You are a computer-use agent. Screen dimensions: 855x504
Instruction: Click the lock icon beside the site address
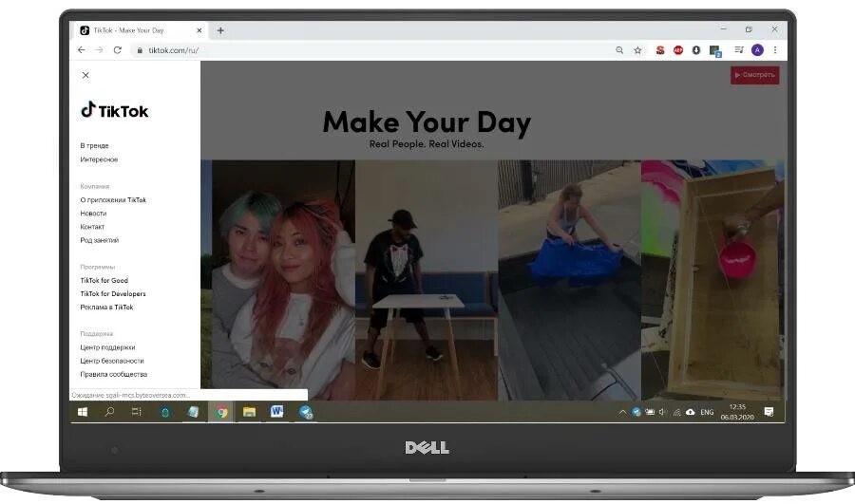[x=140, y=50]
